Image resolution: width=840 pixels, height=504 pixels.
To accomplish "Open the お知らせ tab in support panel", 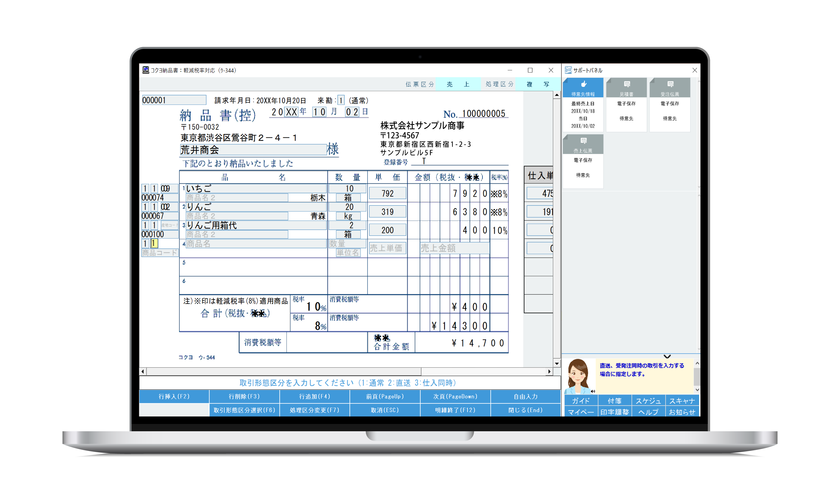I will (682, 412).
